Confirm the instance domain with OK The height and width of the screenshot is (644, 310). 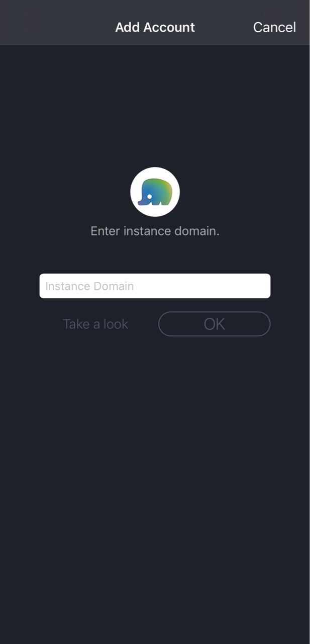coord(215,324)
